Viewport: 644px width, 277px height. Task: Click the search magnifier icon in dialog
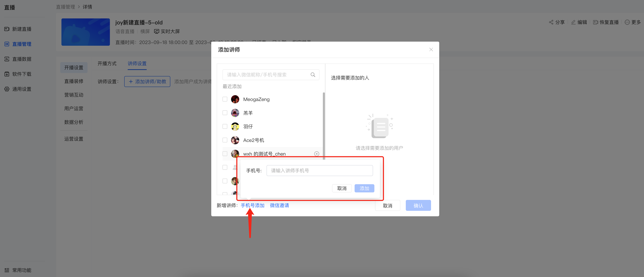313,75
